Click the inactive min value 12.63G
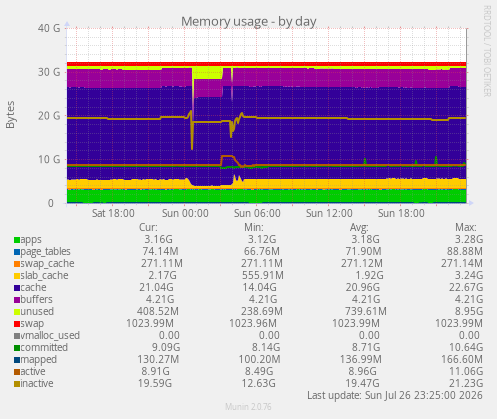The height and width of the screenshot is (419, 497). point(259,383)
